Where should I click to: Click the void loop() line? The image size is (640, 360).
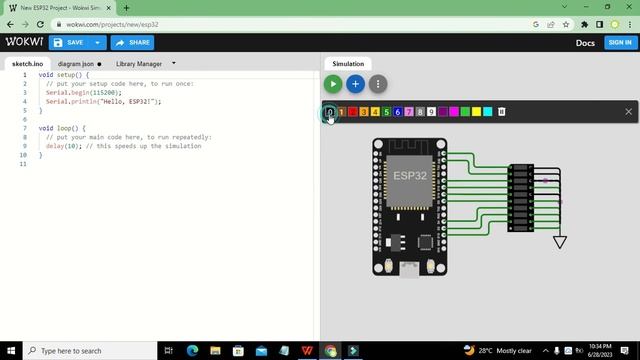pos(62,128)
